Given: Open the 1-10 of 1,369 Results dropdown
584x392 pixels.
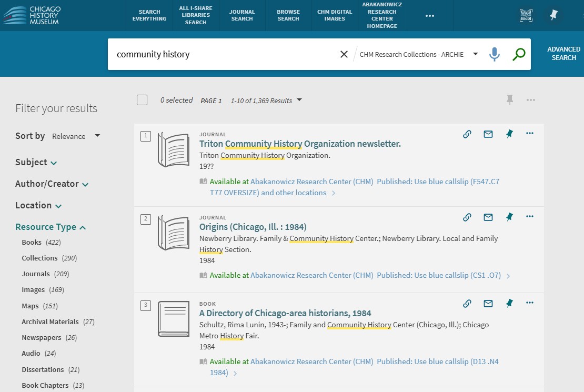Looking at the screenshot, I should [266, 100].
